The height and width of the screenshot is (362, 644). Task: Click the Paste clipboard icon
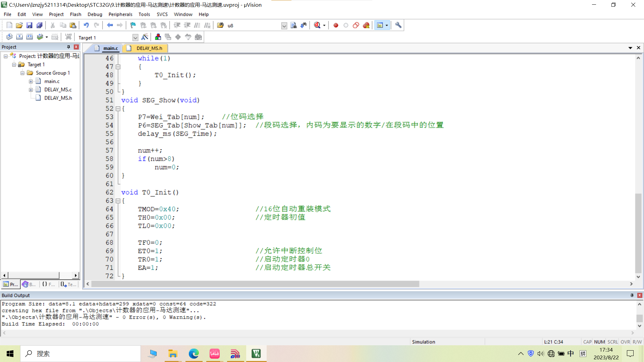click(x=73, y=25)
